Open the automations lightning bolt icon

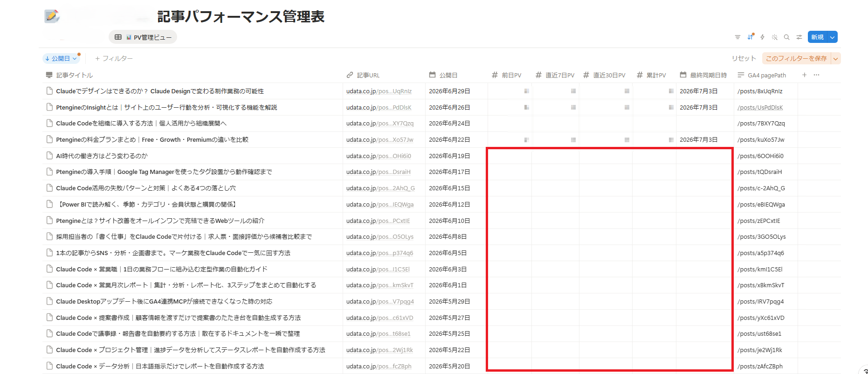pyautogui.click(x=762, y=37)
